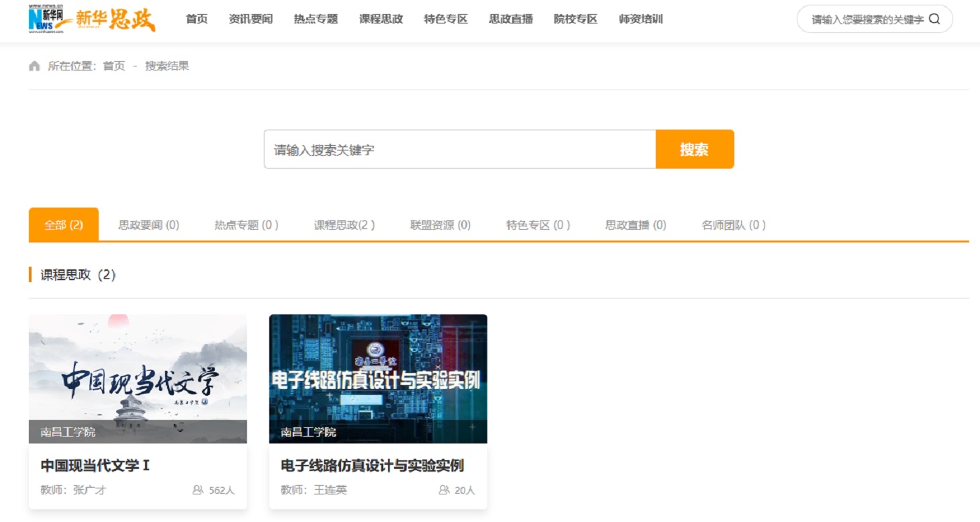
Task: Open 首页 in the top navigation
Action: [x=197, y=19]
